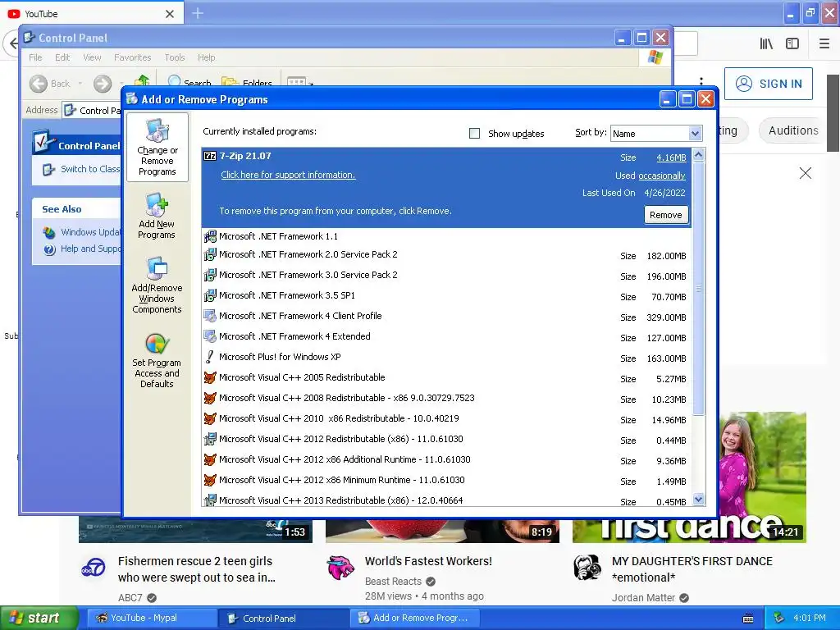Click the Windows Update globe icon

[49, 232]
